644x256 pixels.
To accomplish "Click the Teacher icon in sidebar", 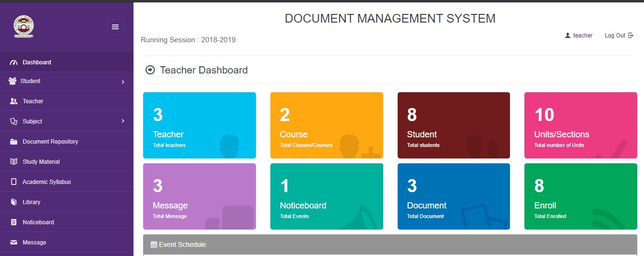I will tap(13, 101).
